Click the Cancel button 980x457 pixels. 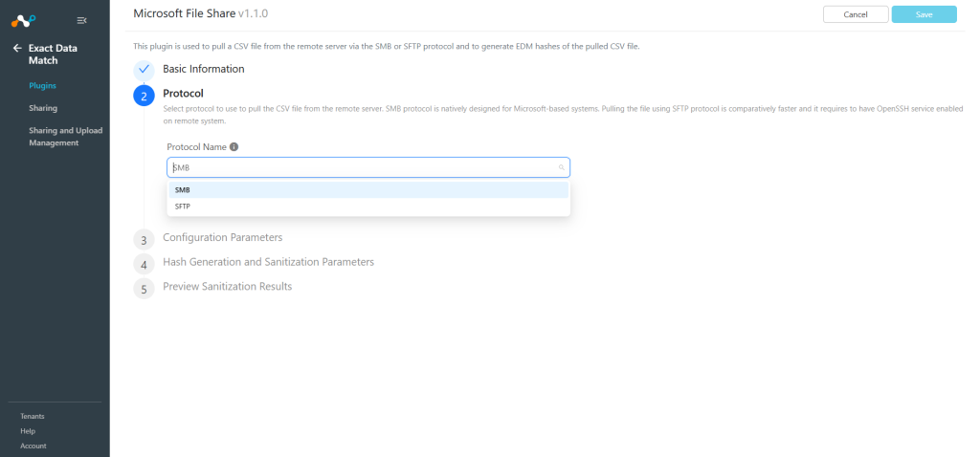[x=856, y=14]
